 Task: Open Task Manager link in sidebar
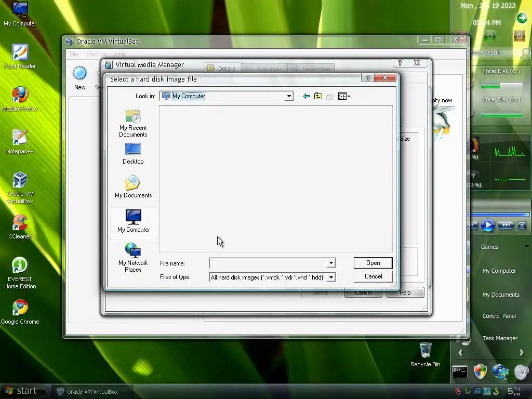500,338
